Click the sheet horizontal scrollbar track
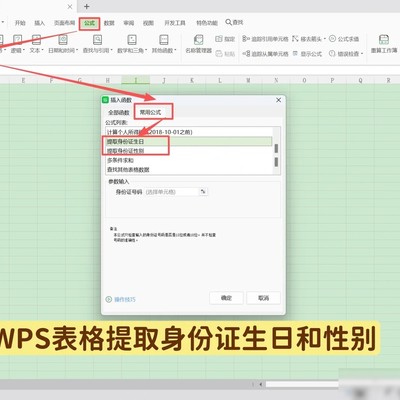Screen dimensions: 400x400 [x=302, y=384]
